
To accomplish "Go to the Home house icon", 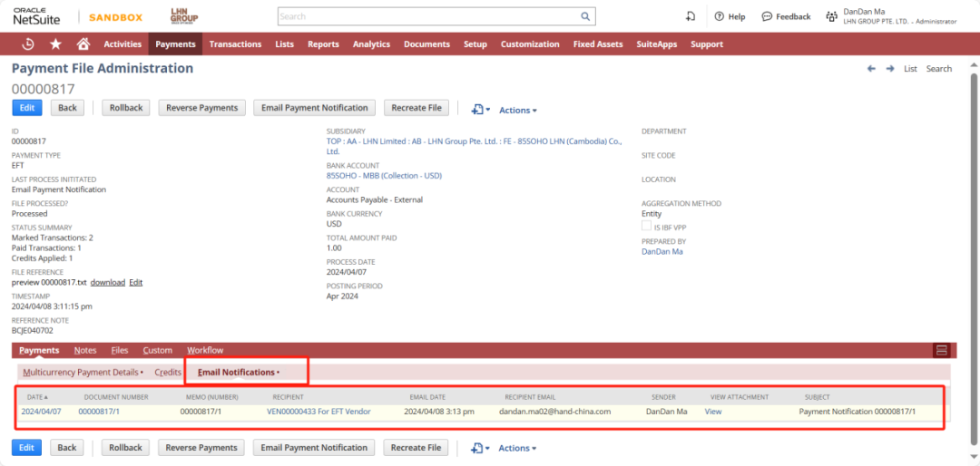I will pyautogui.click(x=83, y=44).
